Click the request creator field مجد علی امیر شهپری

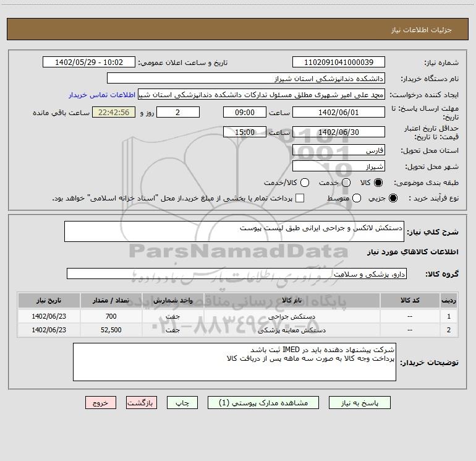[x=261, y=95]
